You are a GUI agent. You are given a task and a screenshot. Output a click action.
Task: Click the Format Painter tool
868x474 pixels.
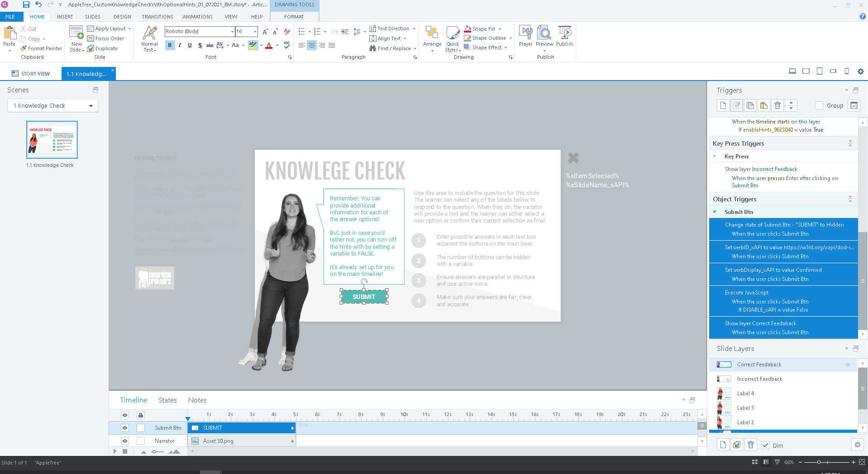41,48
